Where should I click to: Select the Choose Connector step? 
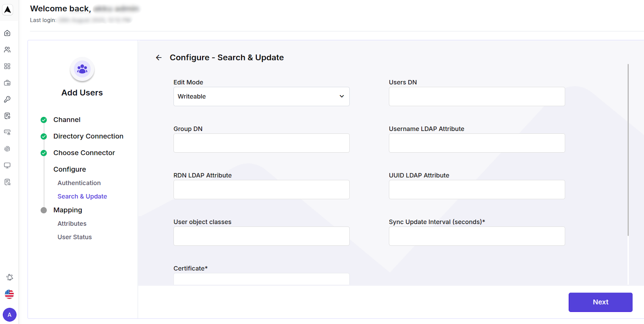click(x=84, y=153)
